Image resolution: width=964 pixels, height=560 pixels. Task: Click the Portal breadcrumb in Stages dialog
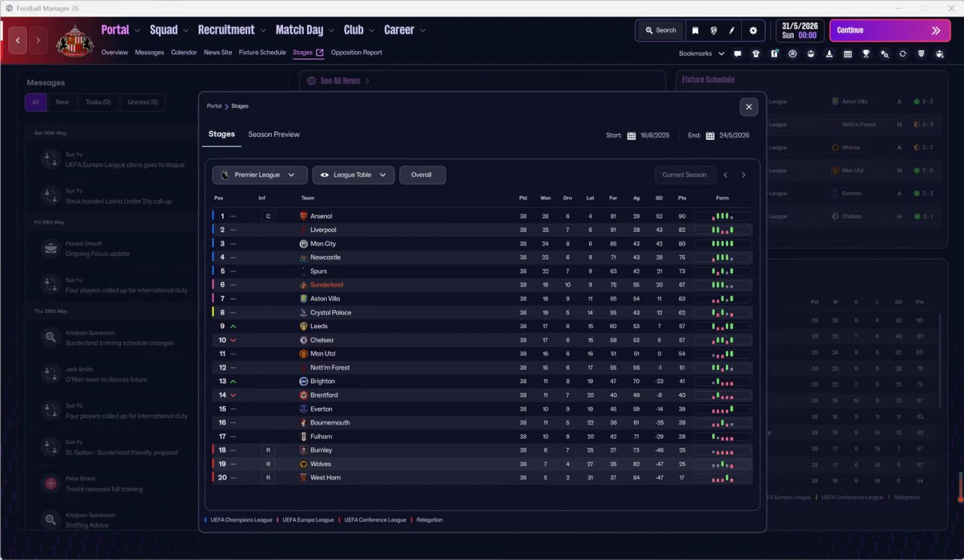(x=215, y=106)
